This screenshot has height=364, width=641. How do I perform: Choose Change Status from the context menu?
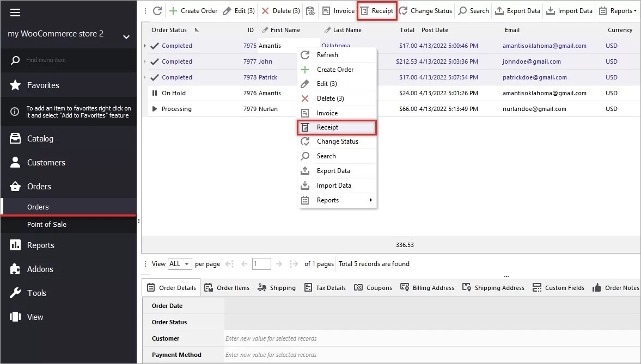(337, 141)
